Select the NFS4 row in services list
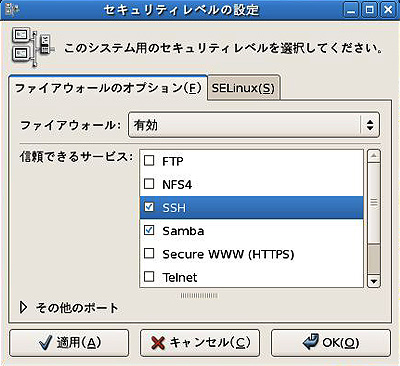 tap(252, 184)
